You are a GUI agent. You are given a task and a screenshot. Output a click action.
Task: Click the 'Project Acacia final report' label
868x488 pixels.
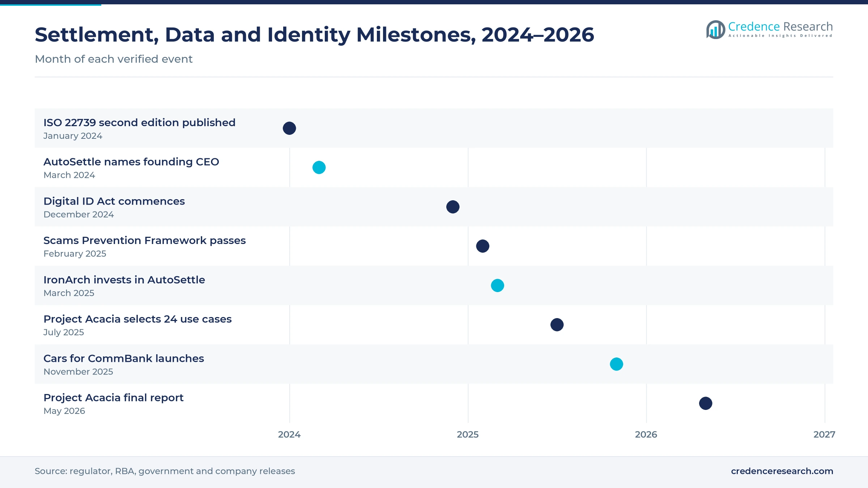coord(114,398)
